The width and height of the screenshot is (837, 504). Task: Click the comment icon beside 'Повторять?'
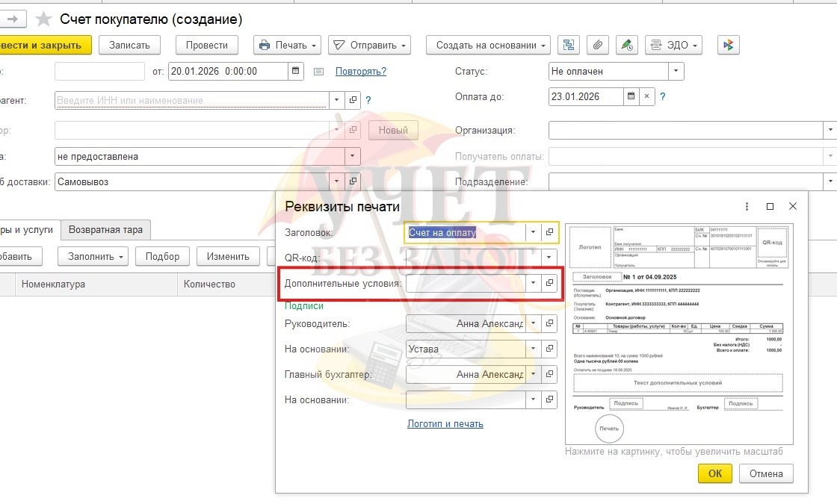coord(319,72)
